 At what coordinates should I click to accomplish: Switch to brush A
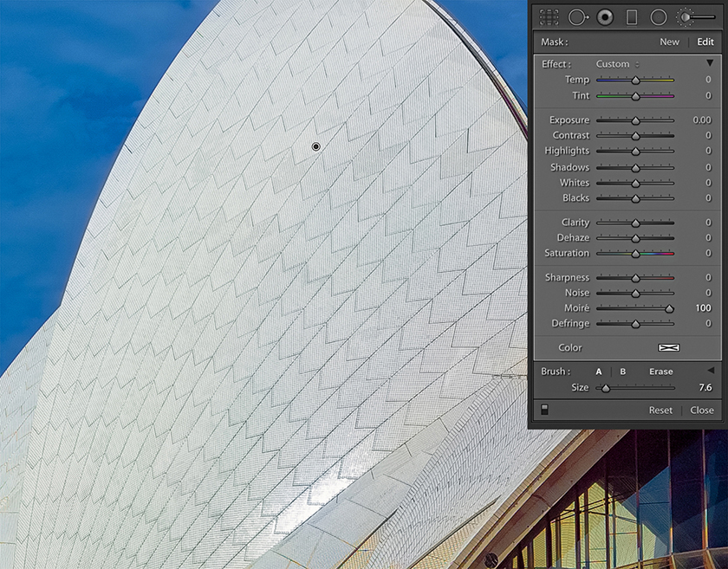coord(599,372)
